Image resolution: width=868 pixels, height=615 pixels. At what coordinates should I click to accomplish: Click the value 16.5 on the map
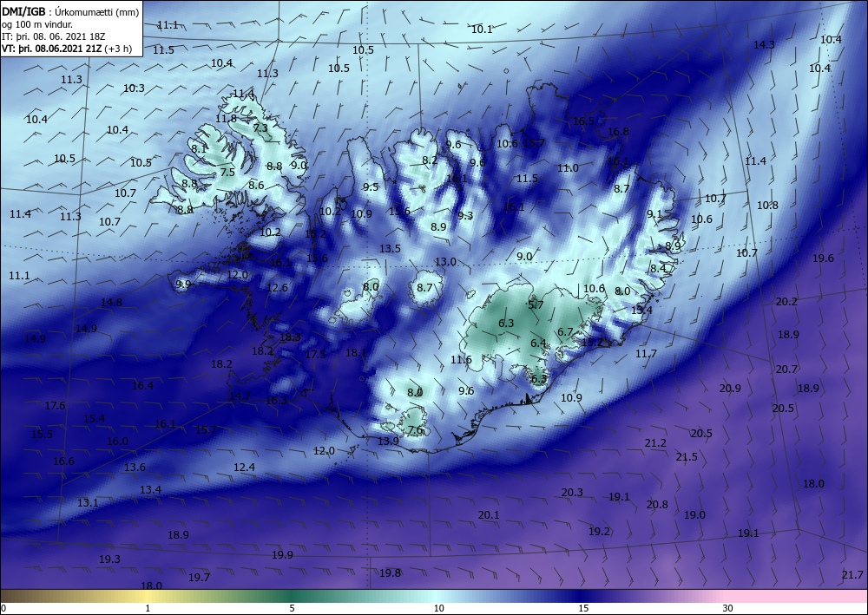pyautogui.click(x=583, y=121)
